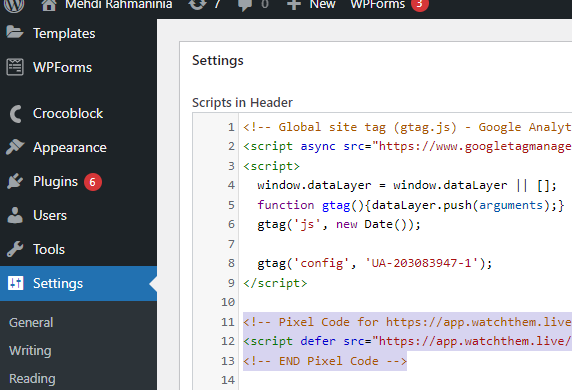
Task: Open the Plugins sidebar menu
Action: click(55, 182)
